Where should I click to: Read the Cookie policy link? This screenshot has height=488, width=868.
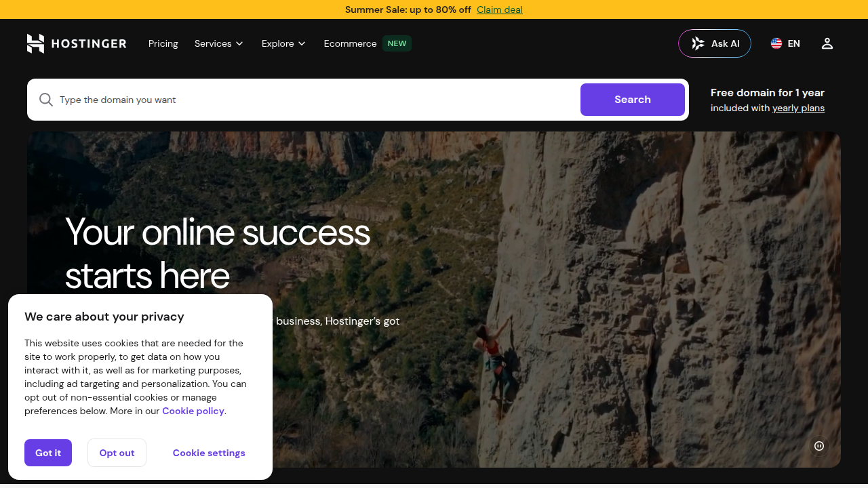(x=193, y=411)
